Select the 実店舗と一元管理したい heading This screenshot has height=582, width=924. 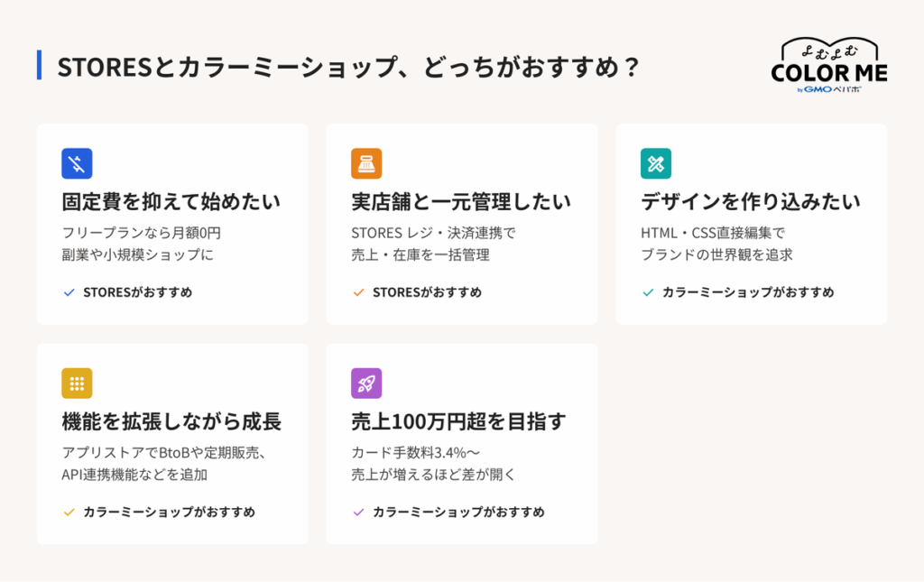click(x=461, y=202)
